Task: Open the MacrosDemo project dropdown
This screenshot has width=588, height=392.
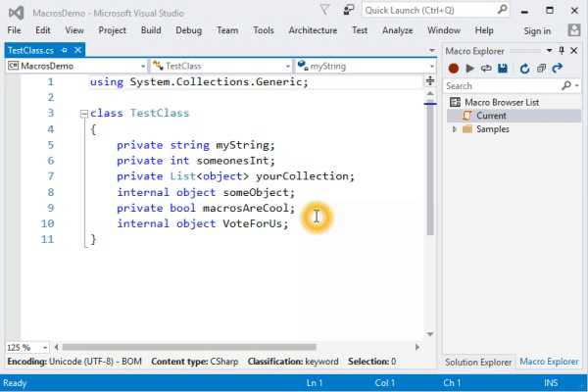Action: [x=143, y=67]
